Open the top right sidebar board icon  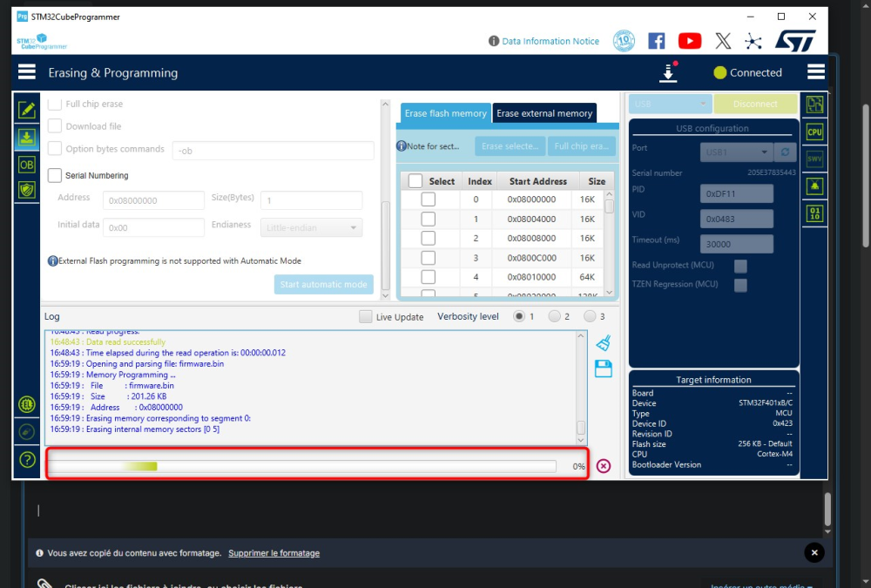[814, 105]
